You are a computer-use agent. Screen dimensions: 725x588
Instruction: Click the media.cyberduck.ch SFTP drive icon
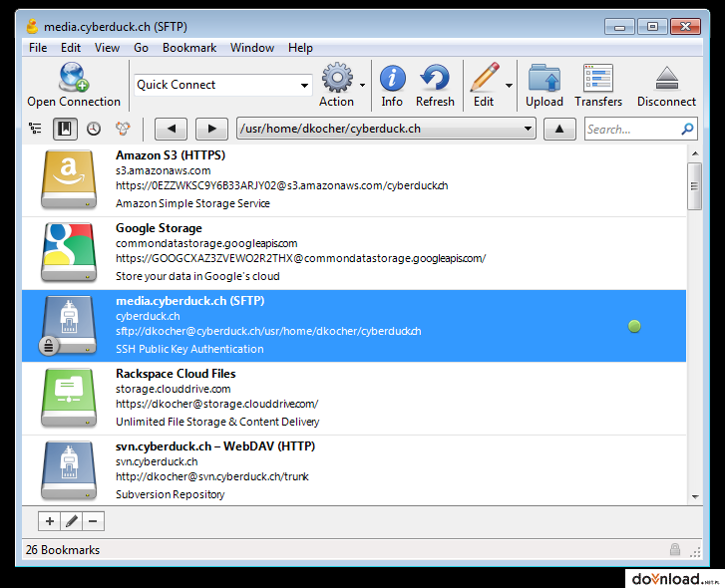pos(69,325)
